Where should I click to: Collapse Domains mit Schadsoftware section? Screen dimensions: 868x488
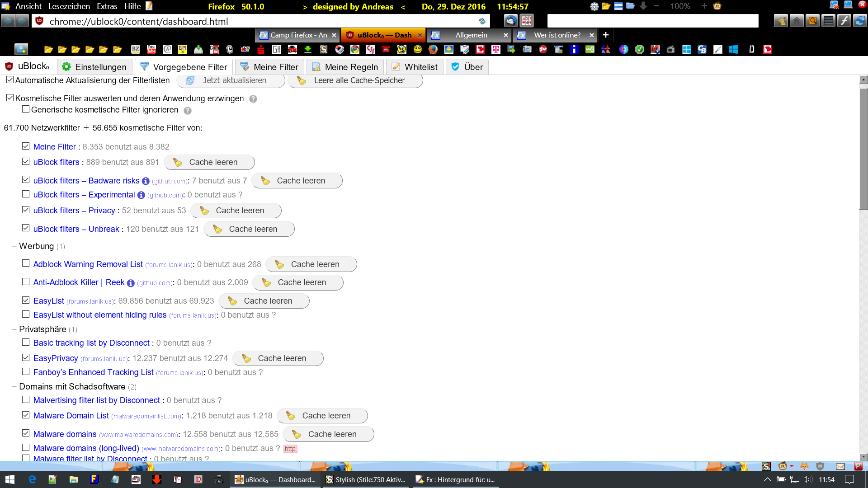pyautogui.click(x=14, y=387)
